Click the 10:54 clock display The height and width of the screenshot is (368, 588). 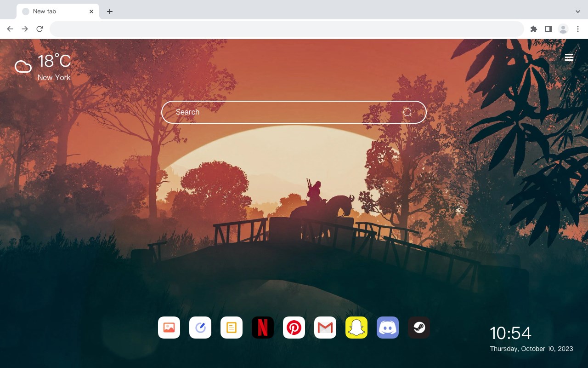point(510,333)
